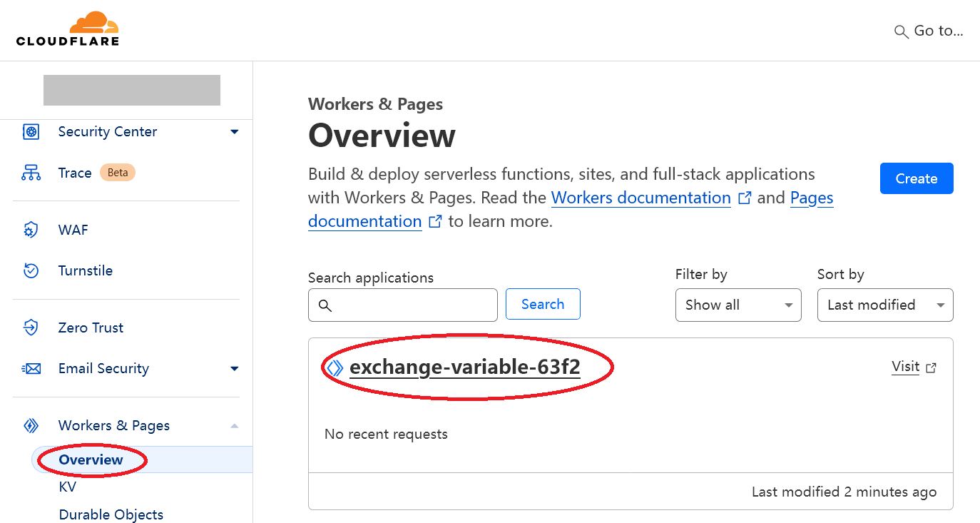This screenshot has width=980, height=523.
Task: Click the WAF shield icon
Action: 31,230
